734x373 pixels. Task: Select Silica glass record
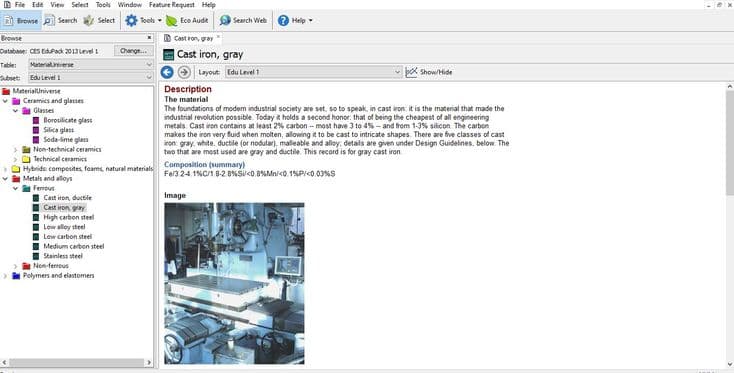[59, 130]
